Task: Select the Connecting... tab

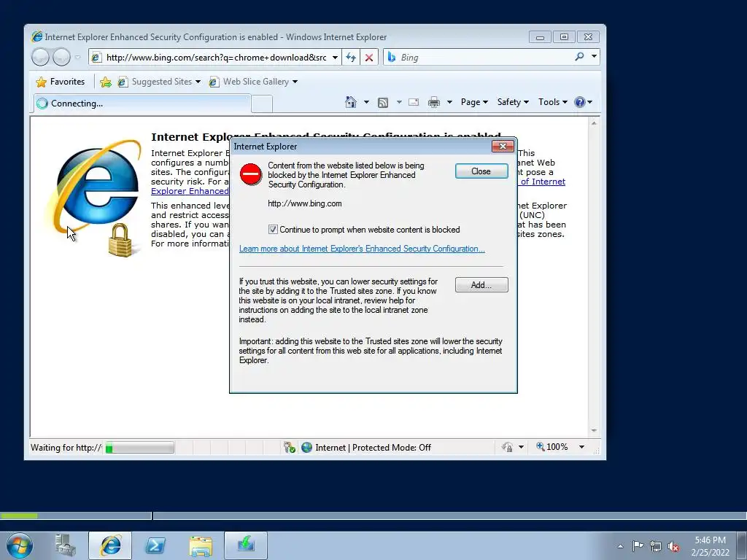Action: [x=142, y=104]
